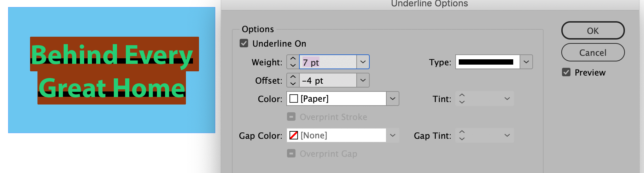The image size is (644, 173).
Task: Click the Behind Every Great Home text
Action: click(112, 71)
